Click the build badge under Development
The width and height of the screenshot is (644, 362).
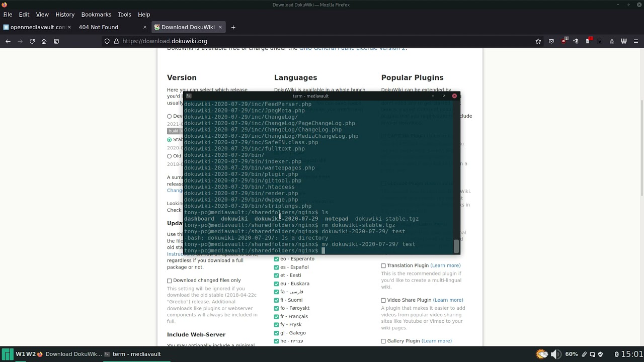(173, 131)
